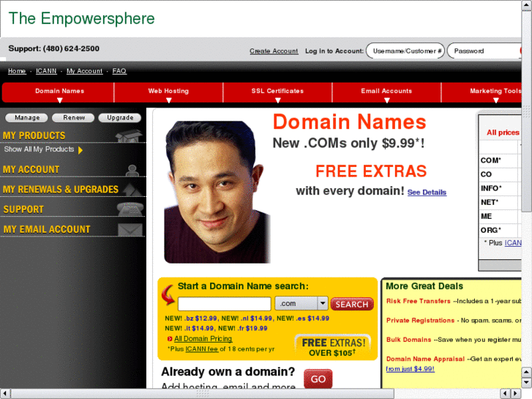Screen dimensions: 532x399
Task: Click the vertical scrollbar thumb
Action: tap(527, 111)
